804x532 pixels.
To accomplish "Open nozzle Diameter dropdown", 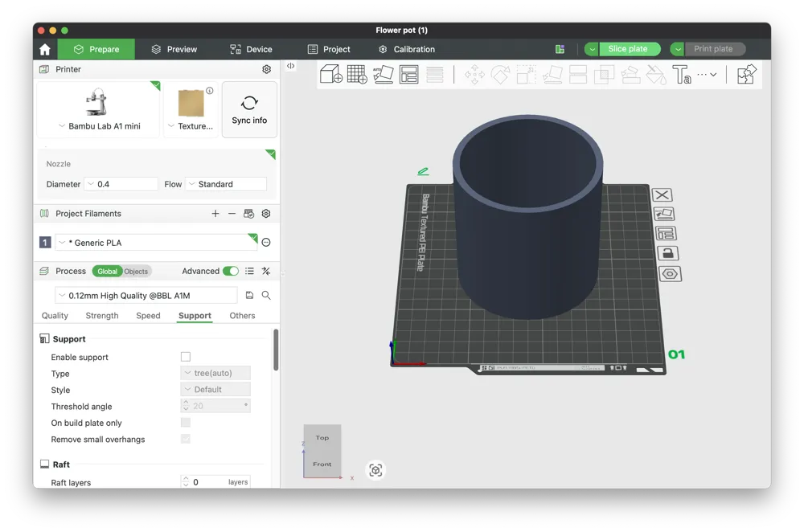I will coord(121,184).
